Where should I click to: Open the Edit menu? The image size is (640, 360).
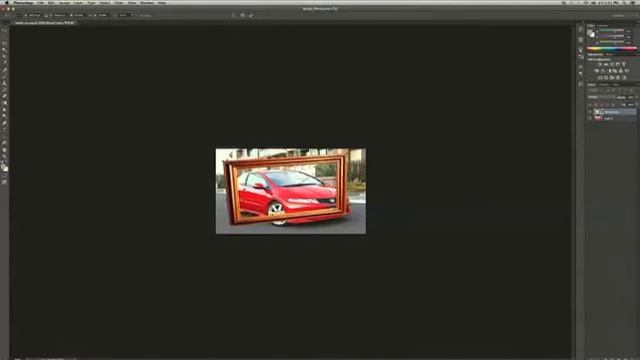(51, 2)
